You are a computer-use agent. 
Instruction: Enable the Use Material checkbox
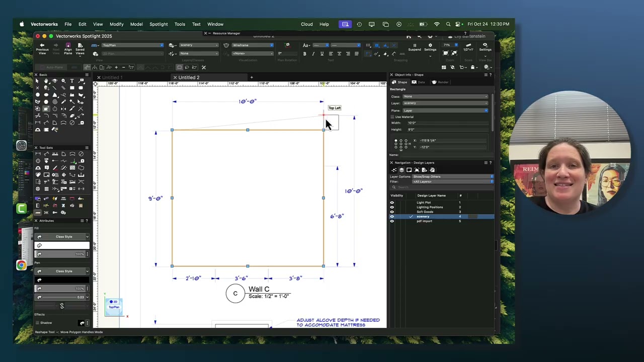(x=392, y=117)
